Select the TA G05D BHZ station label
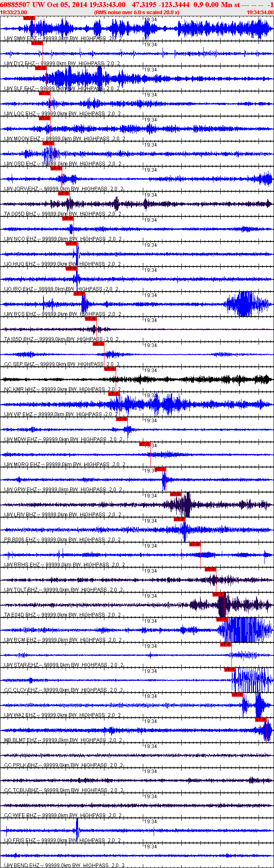This screenshot has height=868, width=274. pos(21,214)
